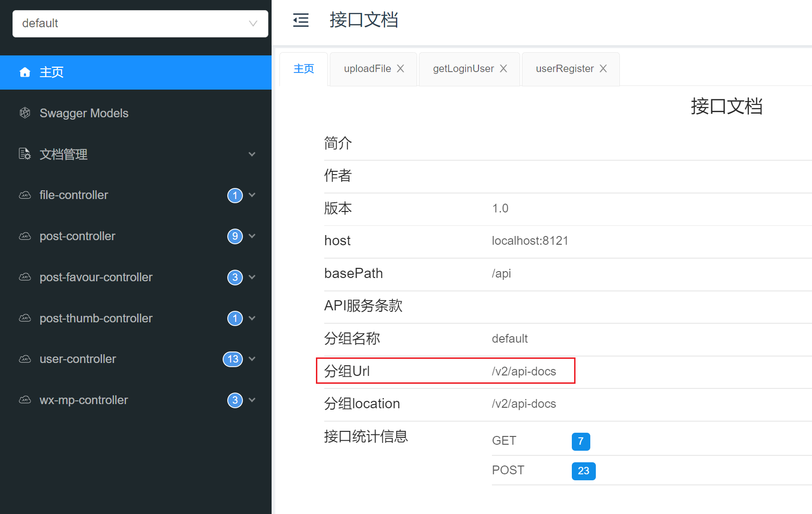Open wx-mp-controller from the sidebar

[84, 400]
